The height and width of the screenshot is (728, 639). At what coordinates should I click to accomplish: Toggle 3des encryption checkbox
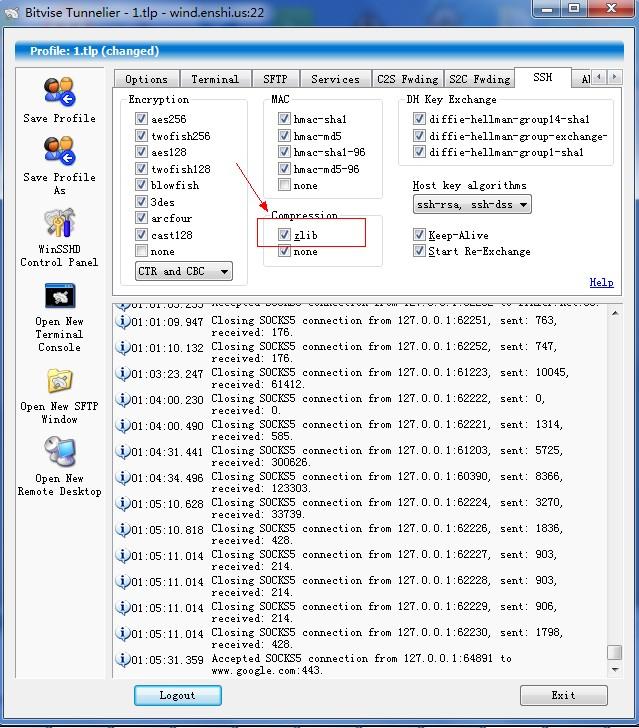[141, 202]
